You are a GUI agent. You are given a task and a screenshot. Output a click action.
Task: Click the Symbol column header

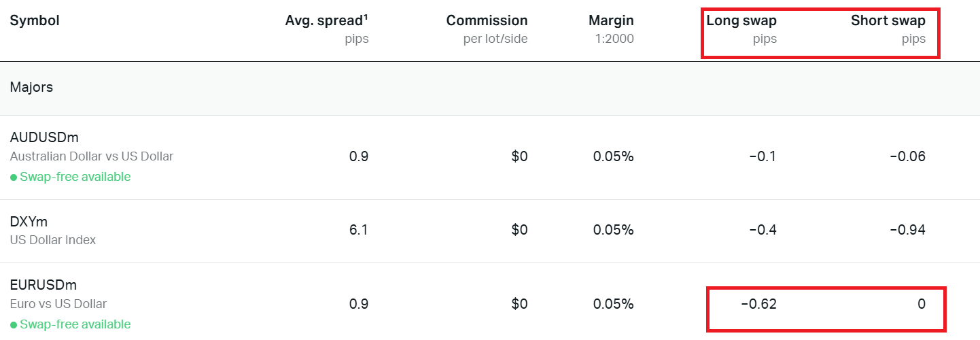35,20
